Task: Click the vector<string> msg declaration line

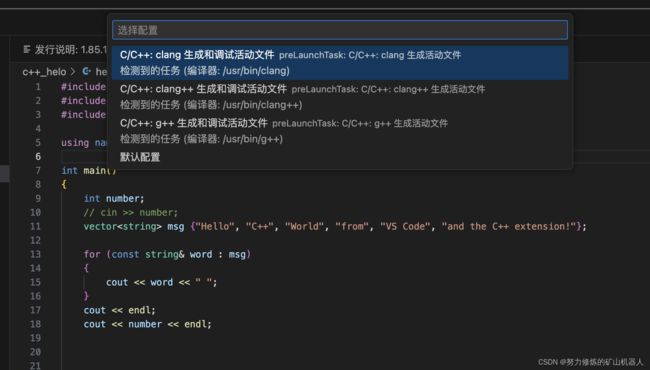Action: click(x=335, y=226)
